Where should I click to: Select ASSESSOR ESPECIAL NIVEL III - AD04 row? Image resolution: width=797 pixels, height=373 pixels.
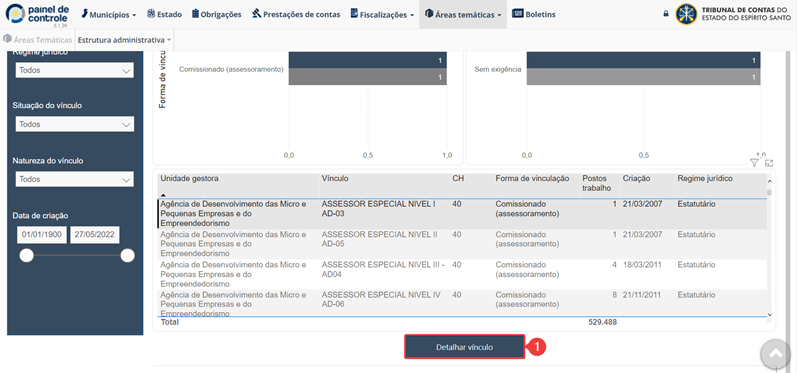(x=462, y=274)
